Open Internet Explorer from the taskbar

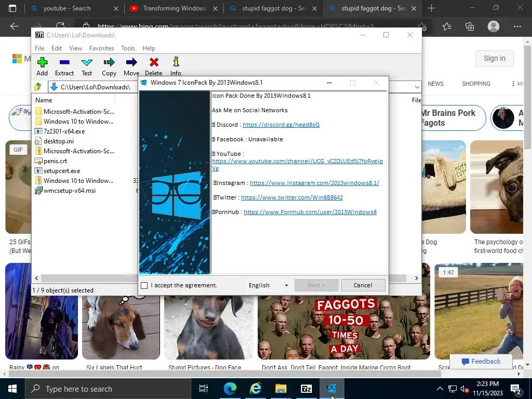tap(255, 389)
